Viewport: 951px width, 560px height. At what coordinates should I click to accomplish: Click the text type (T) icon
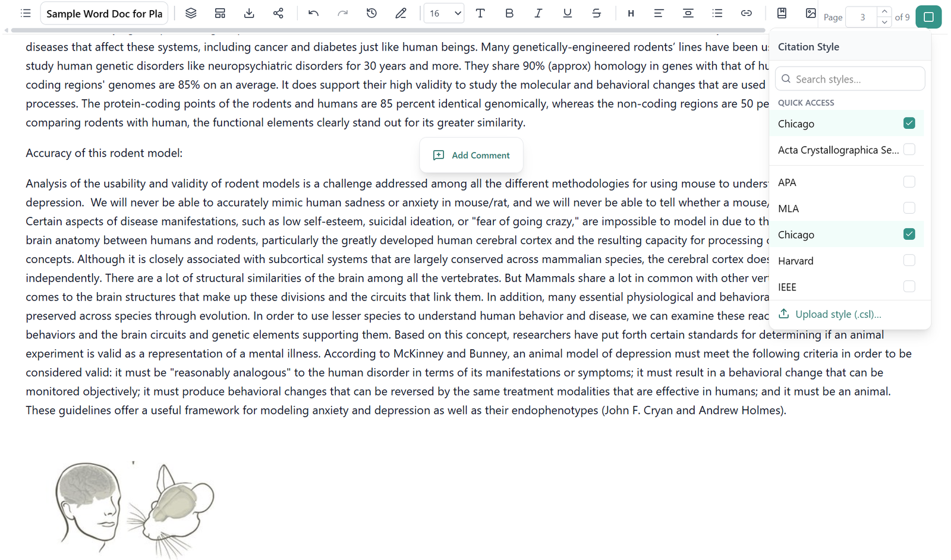point(480,13)
